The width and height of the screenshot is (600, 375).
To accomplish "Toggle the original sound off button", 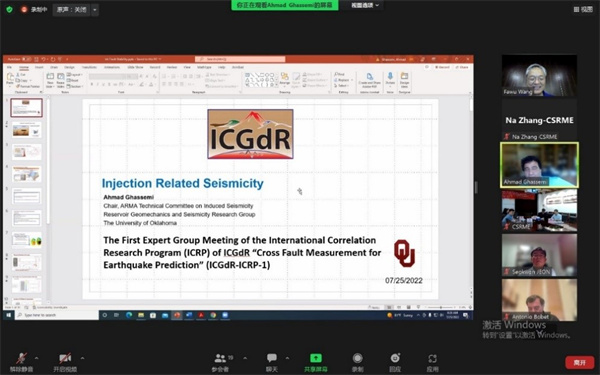I will (x=72, y=10).
